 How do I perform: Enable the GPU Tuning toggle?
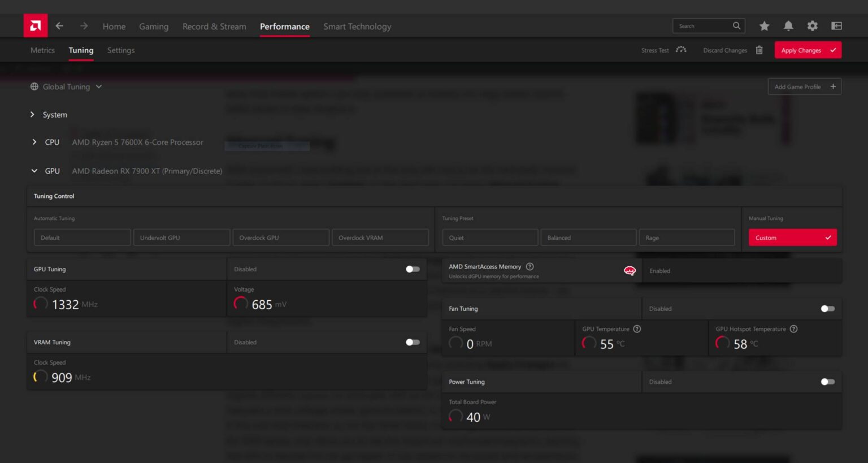click(x=413, y=269)
